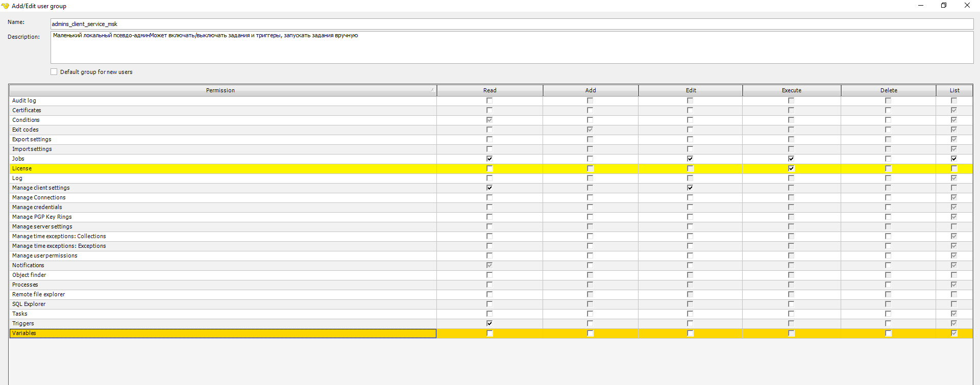Screen dimensions: 980x385
Task: Enable Default group for new users
Action: [54, 72]
